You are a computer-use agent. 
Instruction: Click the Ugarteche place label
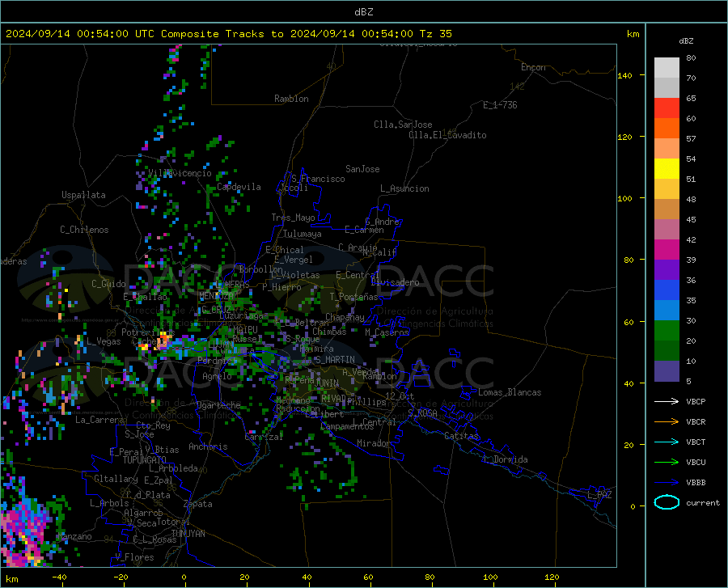click(218, 405)
